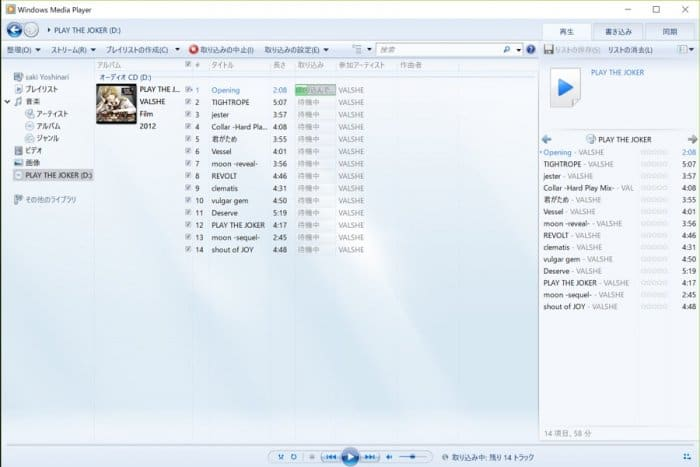The width and height of the screenshot is (700, 467).
Task: Mute the sound with the speaker icon
Action: [389, 457]
